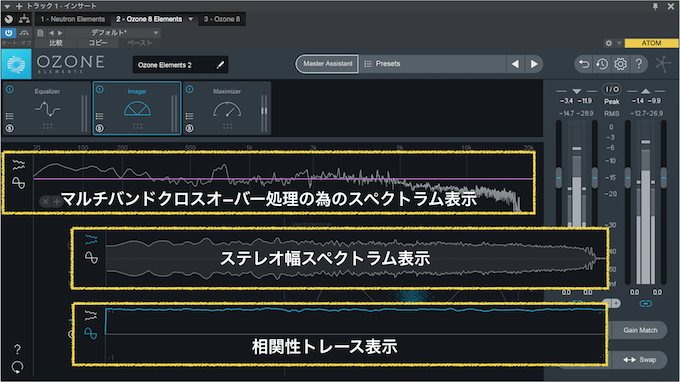Open Ozone help question mark in header
The width and height of the screenshot is (680, 382).
click(639, 64)
